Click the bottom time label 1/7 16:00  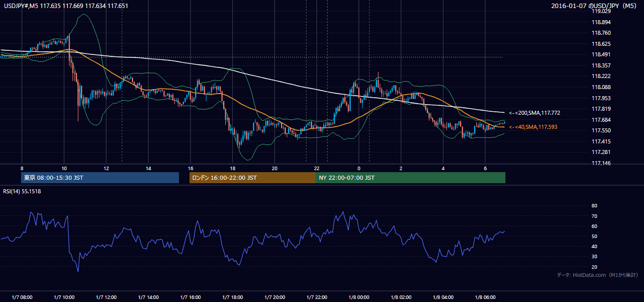pos(190,297)
